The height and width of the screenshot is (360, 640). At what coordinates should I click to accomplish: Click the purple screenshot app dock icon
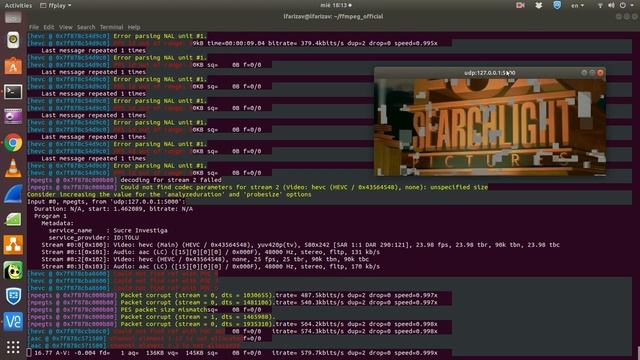pos(13,117)
